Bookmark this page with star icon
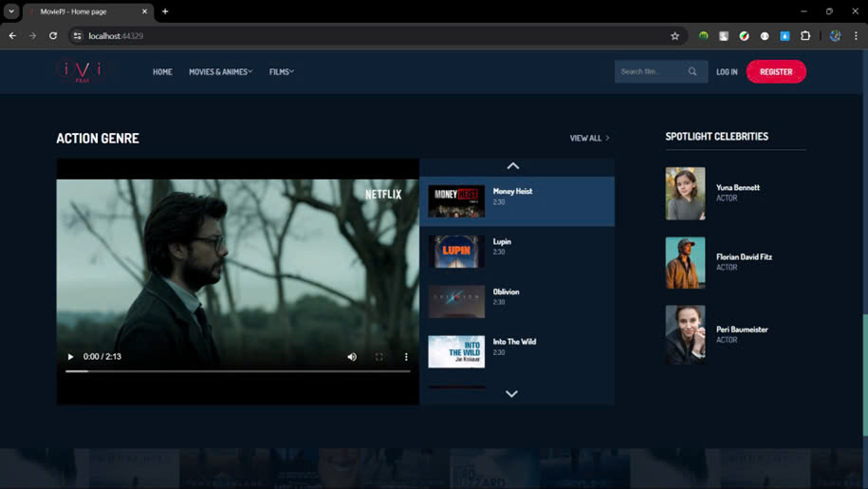 pyautogui.click(x=674, y=36)
